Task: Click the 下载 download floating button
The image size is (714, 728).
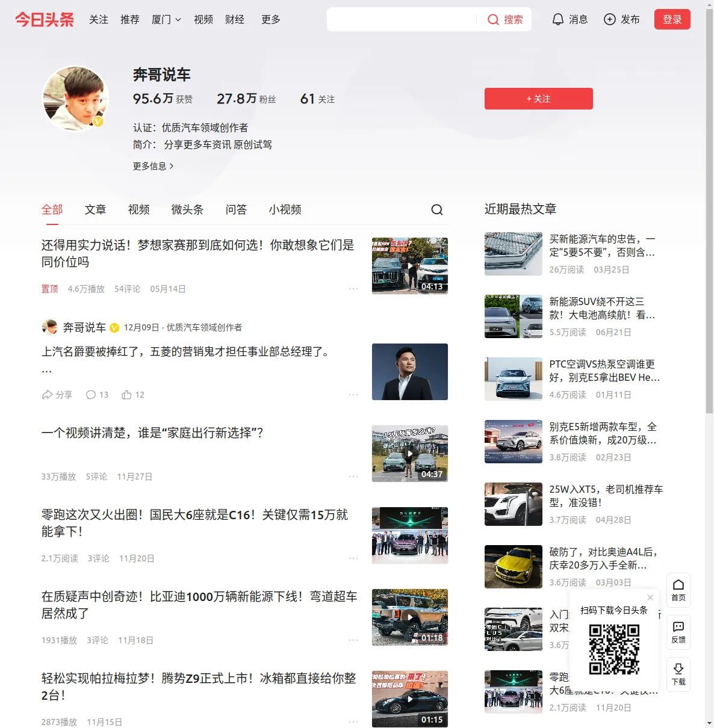Action: click(678, 674)
